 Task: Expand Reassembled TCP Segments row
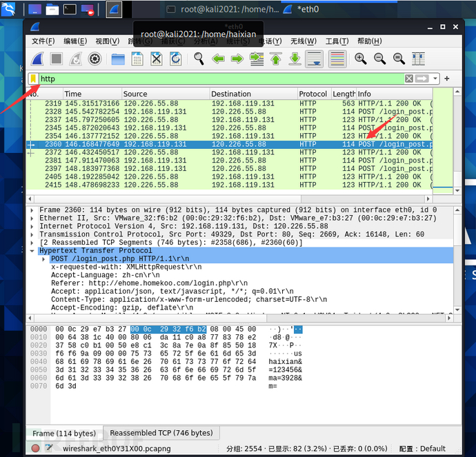click(x=32, y=243)
